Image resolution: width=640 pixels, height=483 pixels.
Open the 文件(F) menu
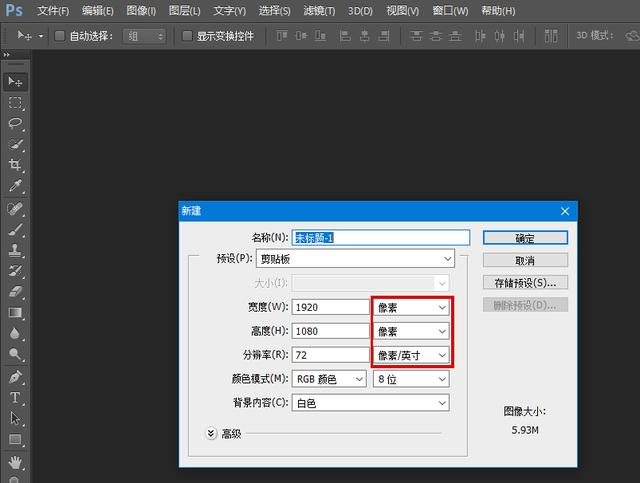pyautogui.click(x=53, y=11)
